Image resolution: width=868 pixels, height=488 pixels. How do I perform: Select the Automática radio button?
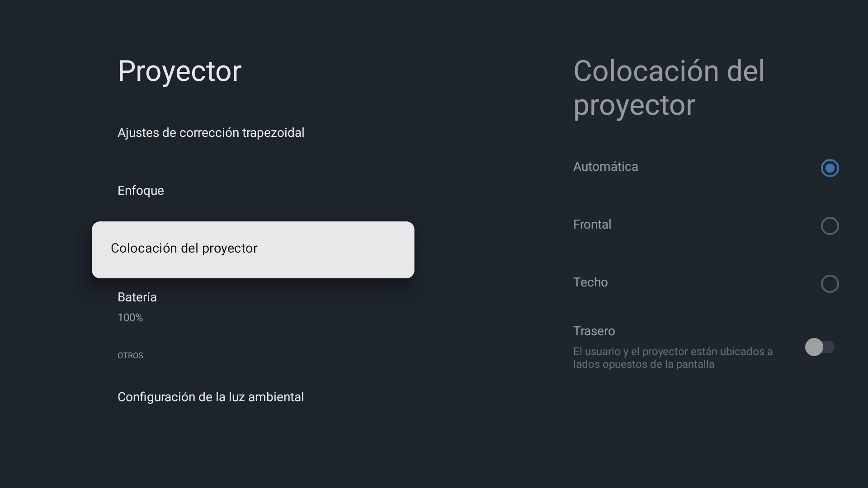[830, 168]
